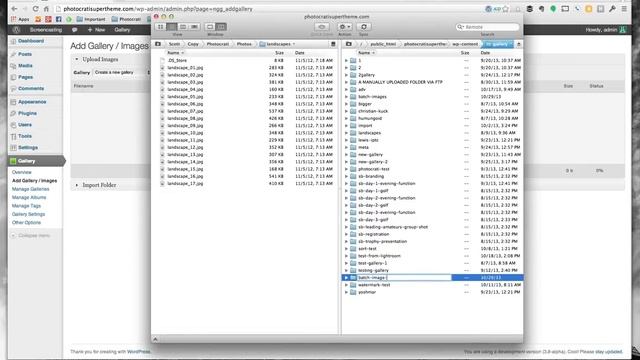Open Plugins in WordPress sidebar
Viewport: 640px width, 360px height.
point(27,113)
